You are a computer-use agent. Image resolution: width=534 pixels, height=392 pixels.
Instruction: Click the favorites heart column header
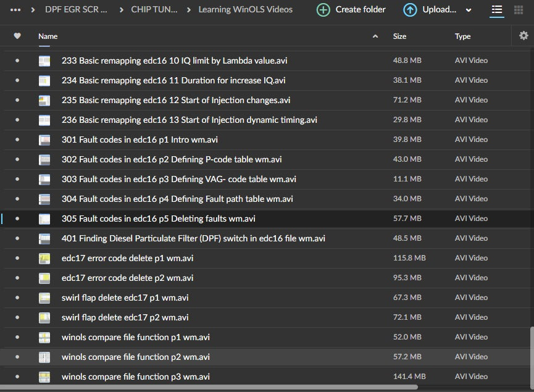coord(17,36)
